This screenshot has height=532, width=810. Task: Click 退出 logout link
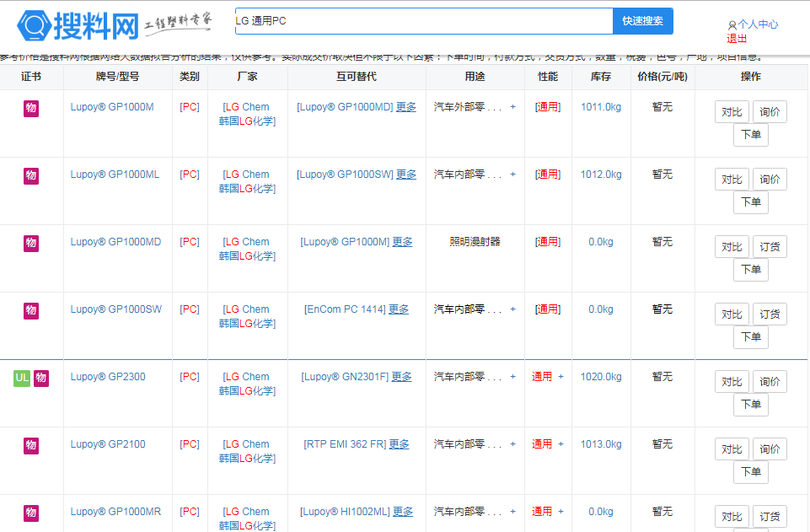pos(737,38)
